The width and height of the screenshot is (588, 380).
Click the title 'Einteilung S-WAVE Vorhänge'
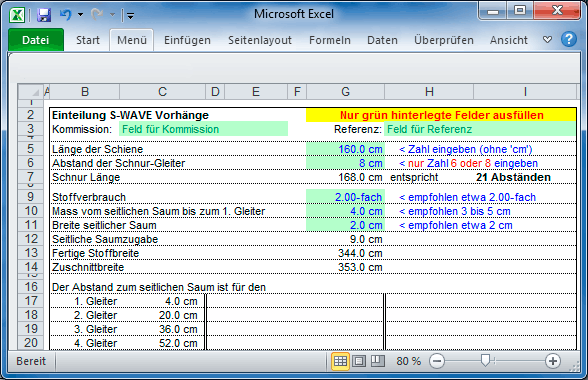tap(130, 115)
